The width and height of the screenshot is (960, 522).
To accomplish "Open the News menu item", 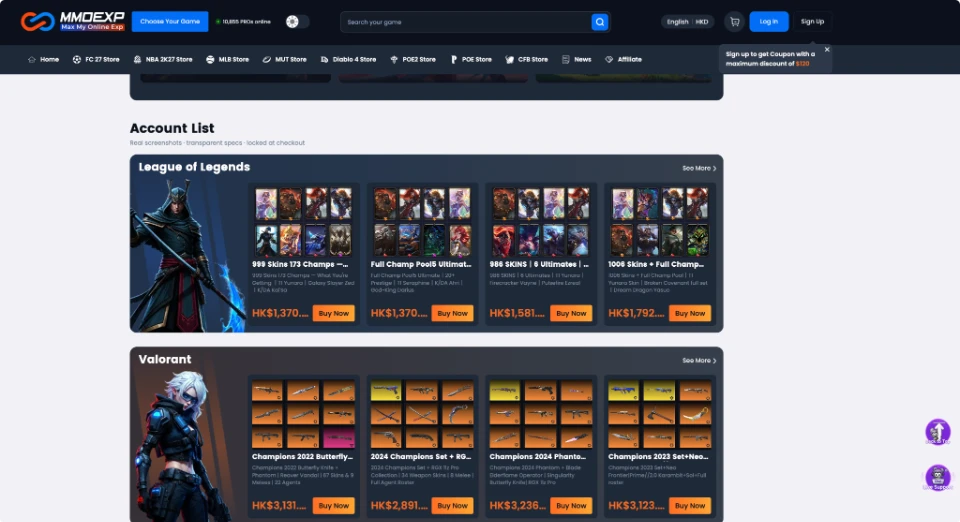I will (576, 59).
